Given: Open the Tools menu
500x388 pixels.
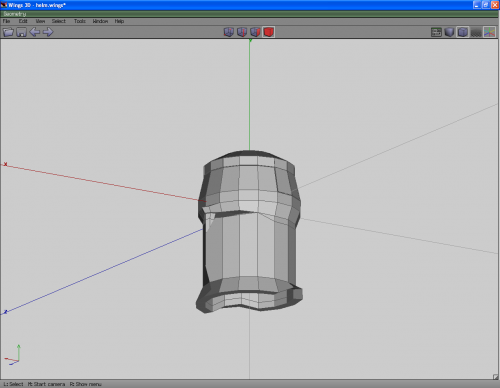Looking at the screenshot, I should click(x=80, y=21).
